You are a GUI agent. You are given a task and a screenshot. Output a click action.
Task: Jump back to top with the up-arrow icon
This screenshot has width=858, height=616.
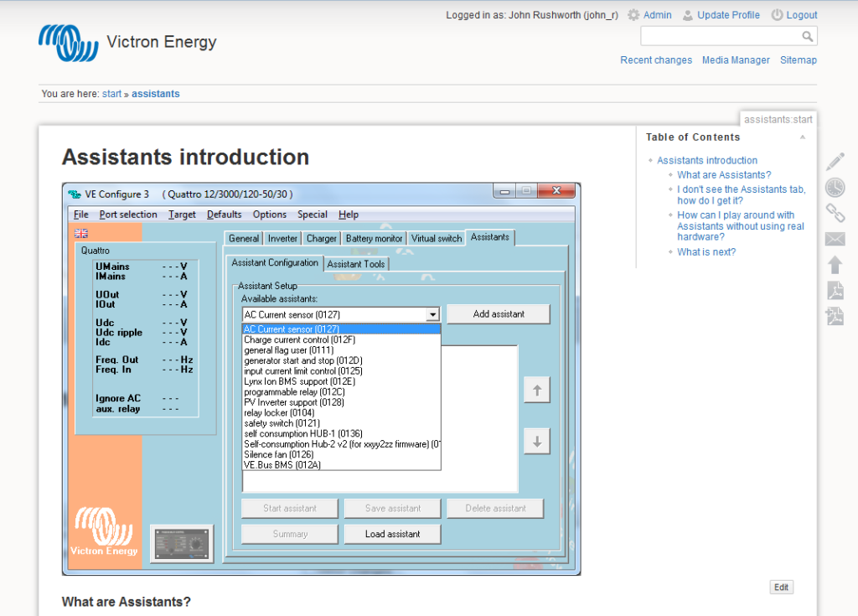835,265
